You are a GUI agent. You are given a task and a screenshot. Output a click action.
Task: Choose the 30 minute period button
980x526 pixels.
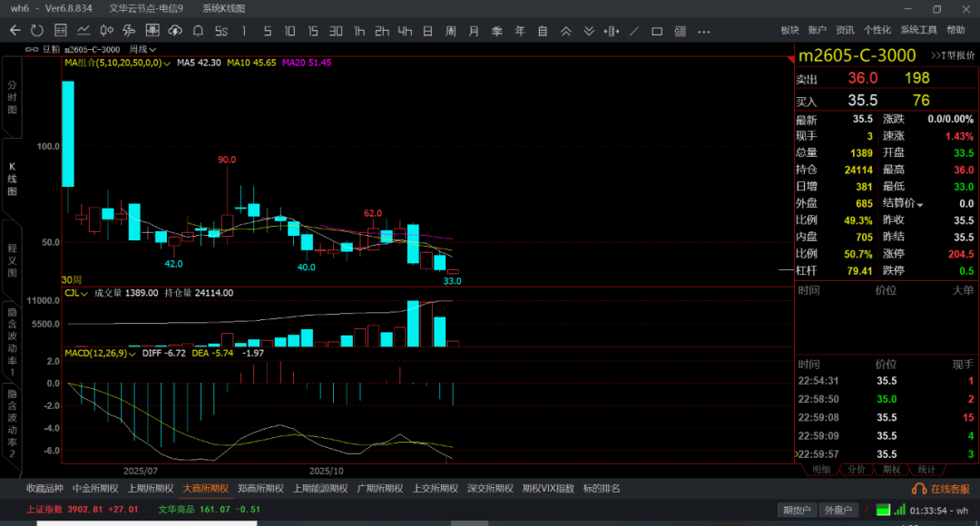337,31
